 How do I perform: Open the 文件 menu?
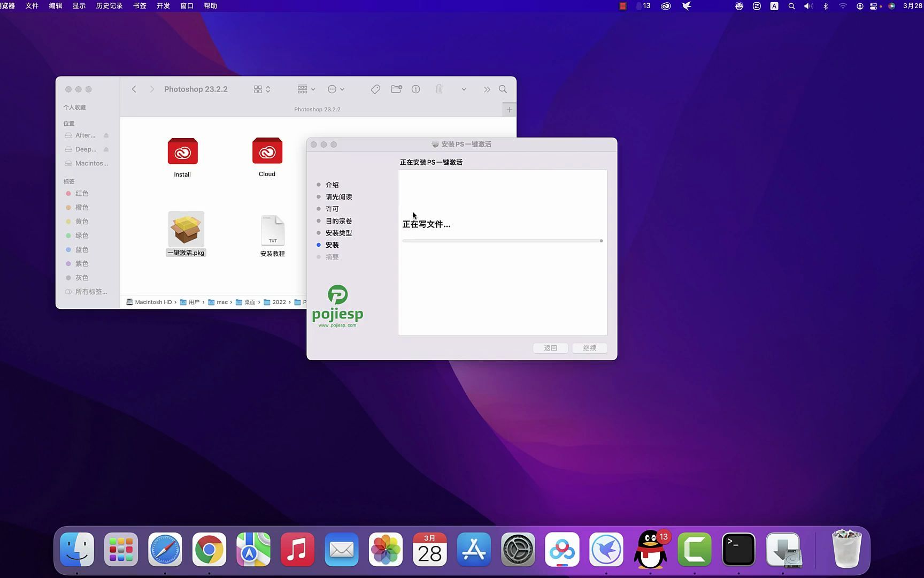32,6
